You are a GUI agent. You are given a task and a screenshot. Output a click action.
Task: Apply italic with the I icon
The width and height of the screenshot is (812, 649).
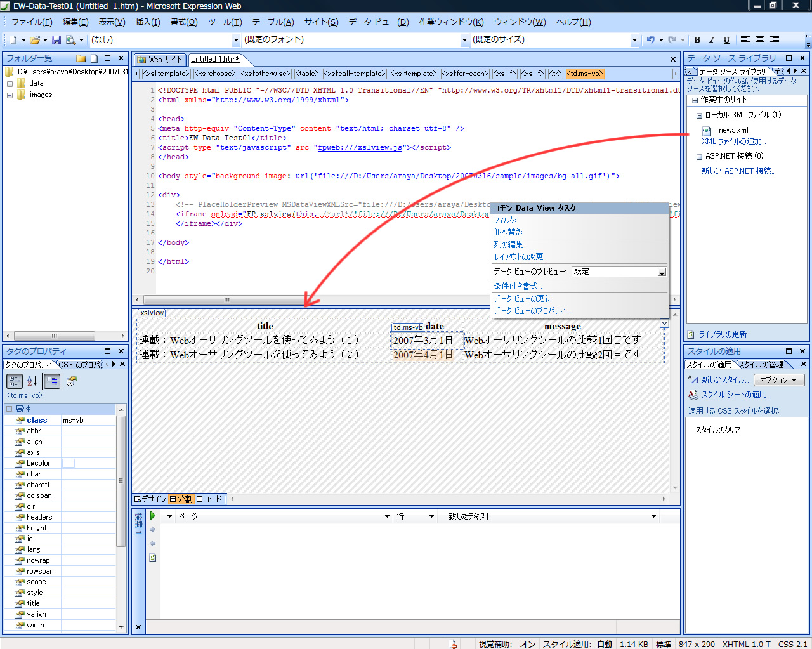coord(712,40)
